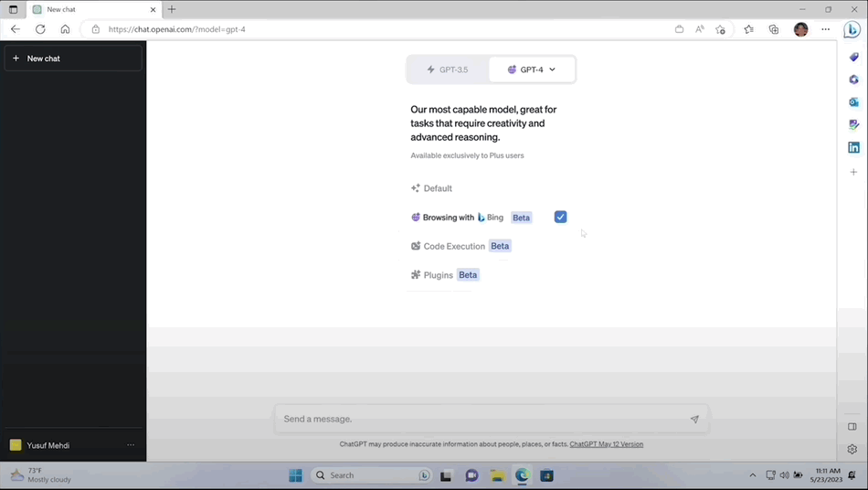Image resolution: width=868 pixels, height=490 pixels.
Task: Choose the Plugins beta option
Action: click(445, 274)
